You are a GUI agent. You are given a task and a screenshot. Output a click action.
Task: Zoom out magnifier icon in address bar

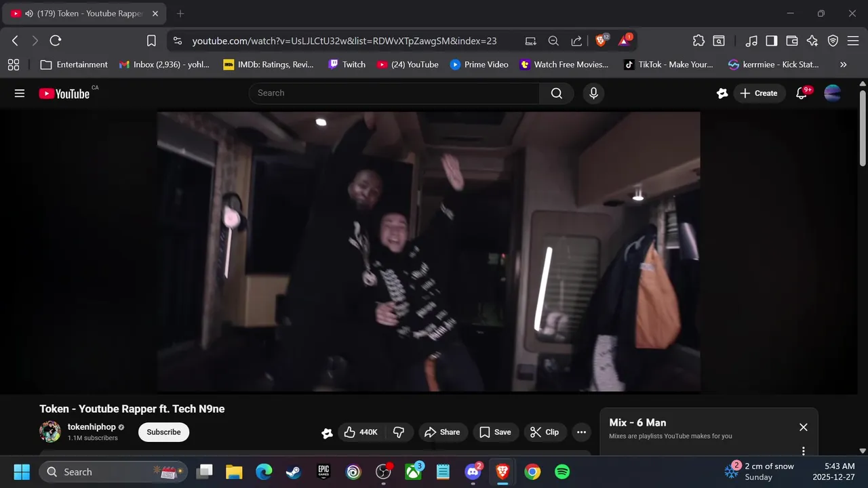(x=553, y=41)
